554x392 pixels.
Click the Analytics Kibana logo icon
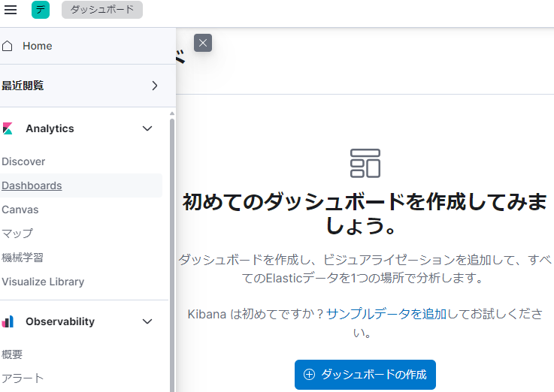pos(8,128)
